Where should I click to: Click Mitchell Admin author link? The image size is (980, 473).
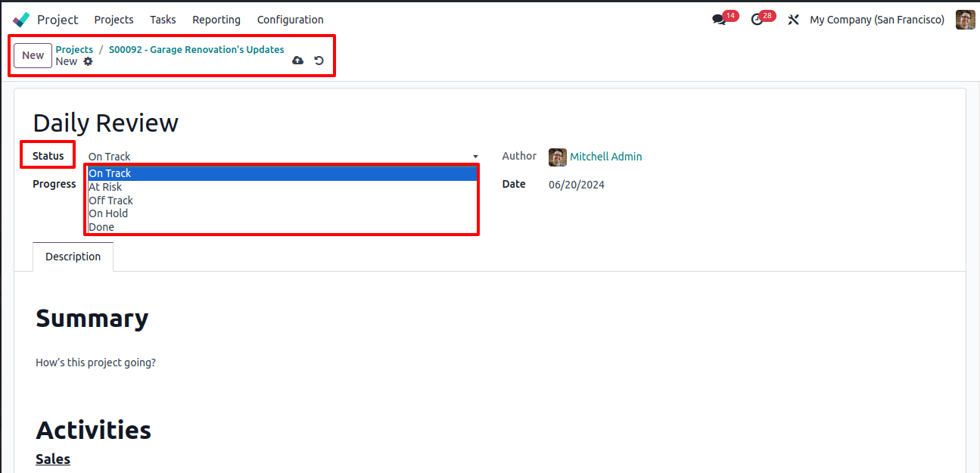pyautogui.click(x=606, y=157)
